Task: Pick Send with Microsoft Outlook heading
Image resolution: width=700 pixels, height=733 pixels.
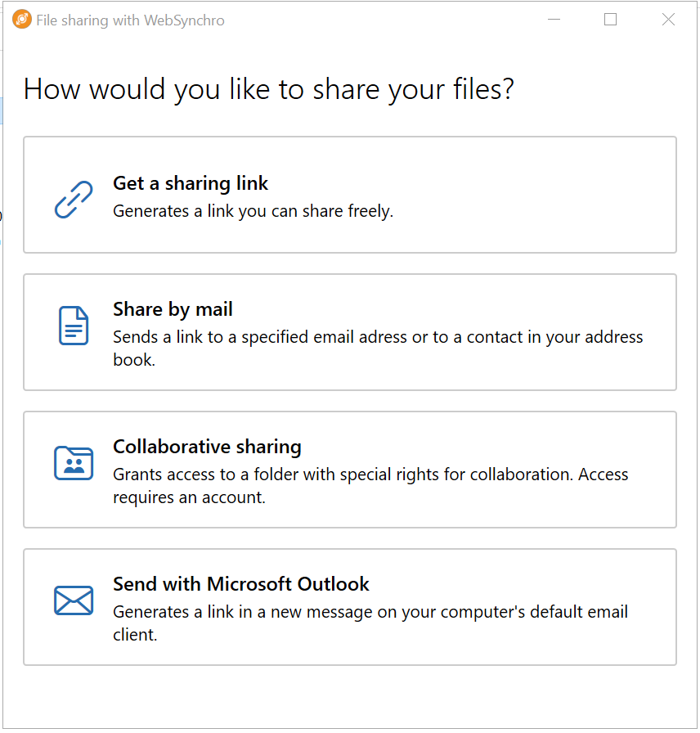Action: click(x=241, y=584)
